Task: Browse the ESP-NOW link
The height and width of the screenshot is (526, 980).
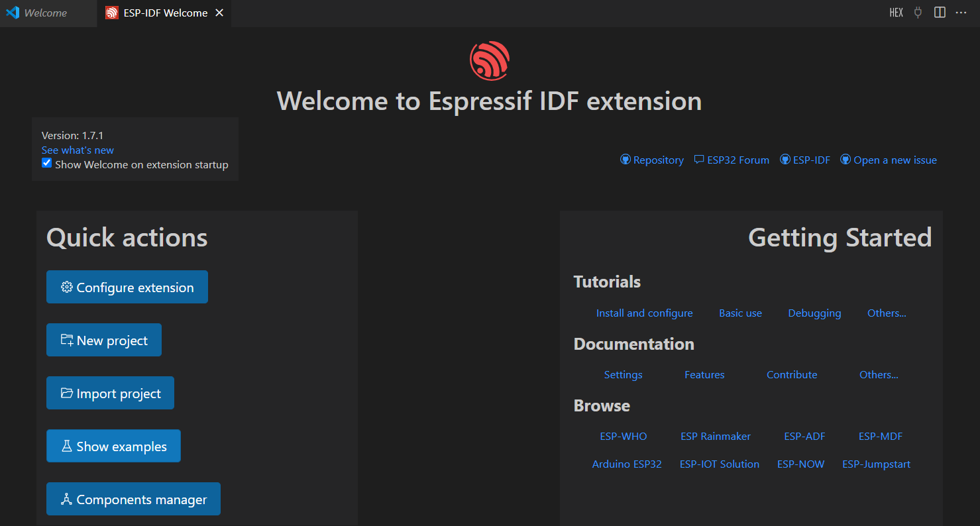Action: [x=800, y=464]
